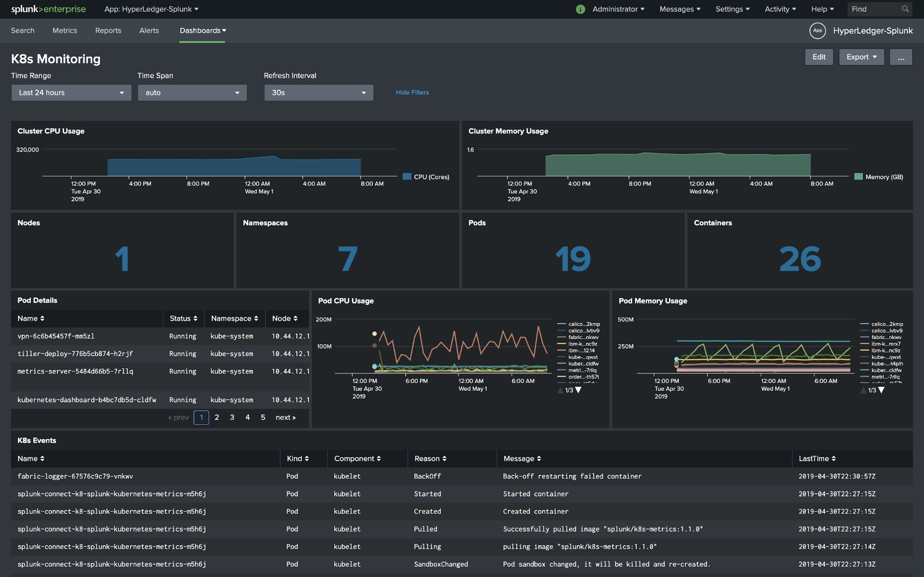Click the Hide Filters link
924x577 pixels.
click(412, 92)
